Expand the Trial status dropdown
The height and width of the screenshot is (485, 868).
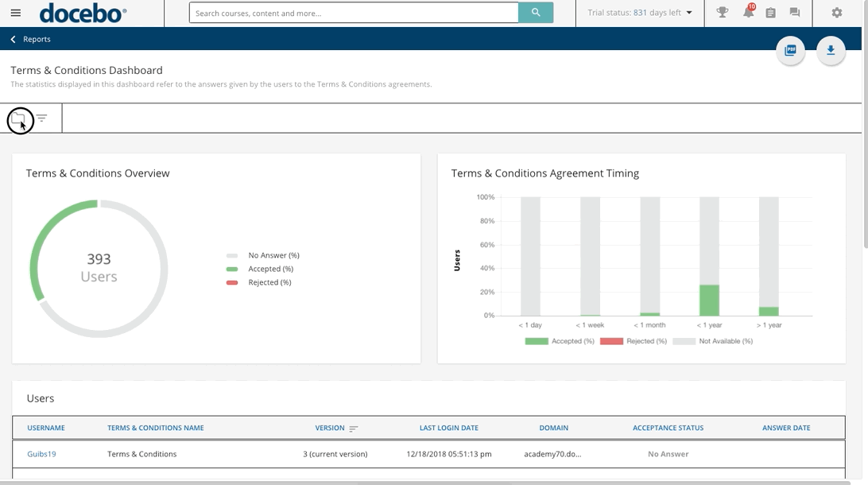pyautogui.click(x=640, y=13)
